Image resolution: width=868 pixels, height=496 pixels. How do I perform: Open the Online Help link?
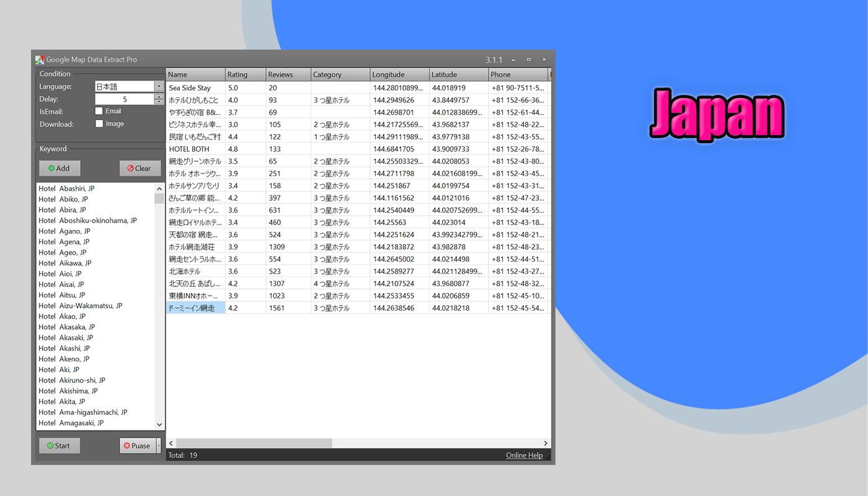click(x=524, y=455)
